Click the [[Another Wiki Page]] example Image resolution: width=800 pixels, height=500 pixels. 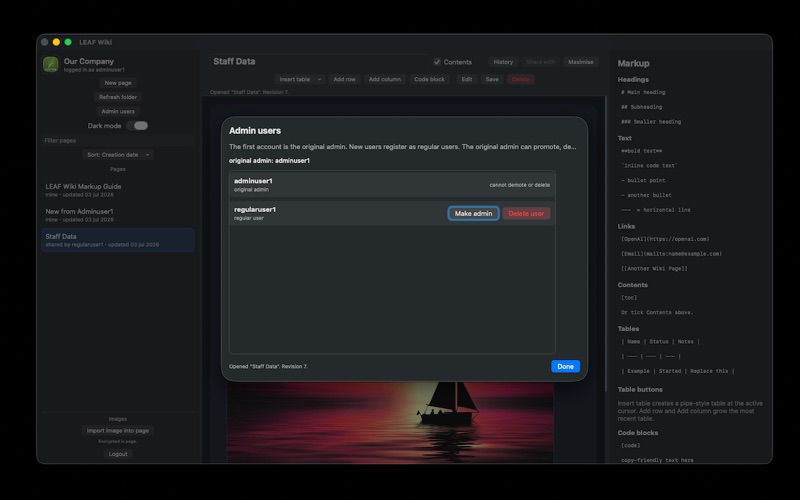[x=654, y=268]
